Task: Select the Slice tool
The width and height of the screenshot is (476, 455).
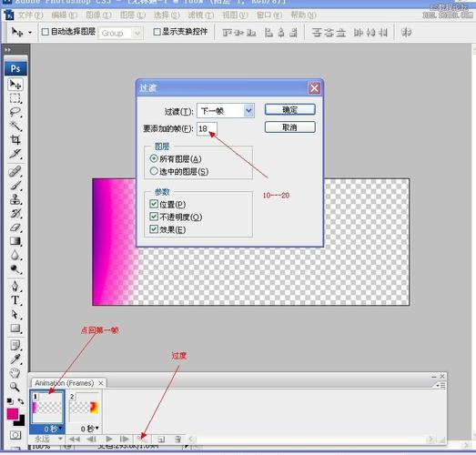Action: click(15, 154)
